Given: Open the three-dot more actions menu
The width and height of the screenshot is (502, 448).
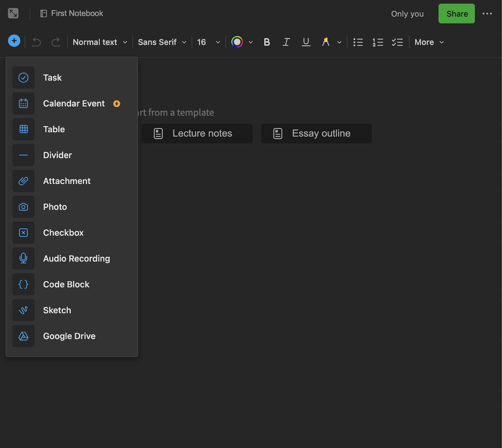Looking at the screenshot, I should (x=487, y=13).
